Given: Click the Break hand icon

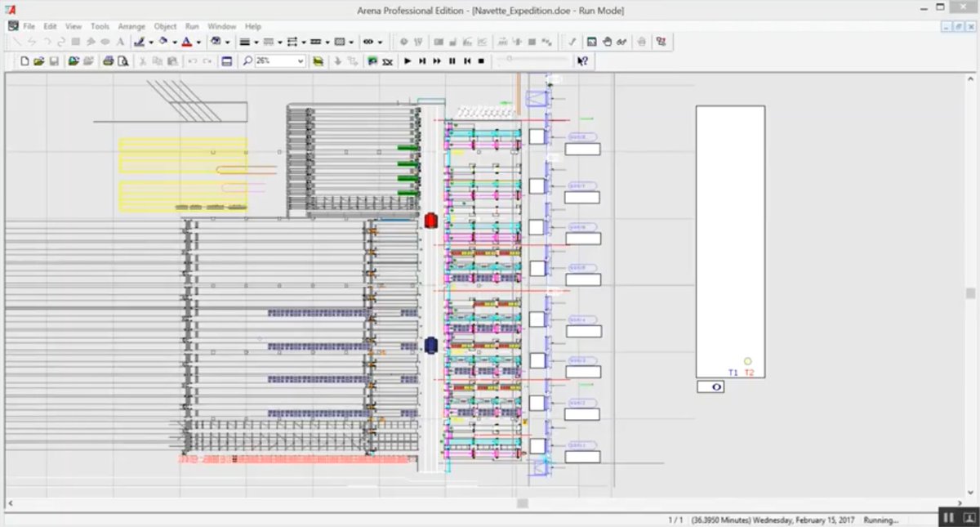Looking at the screenshot, I should click(607, 42).
